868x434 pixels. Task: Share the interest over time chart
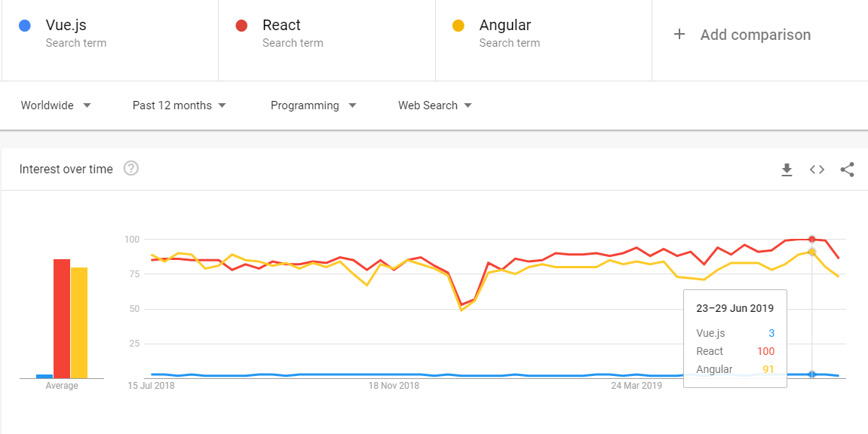(x=847, y=170)
